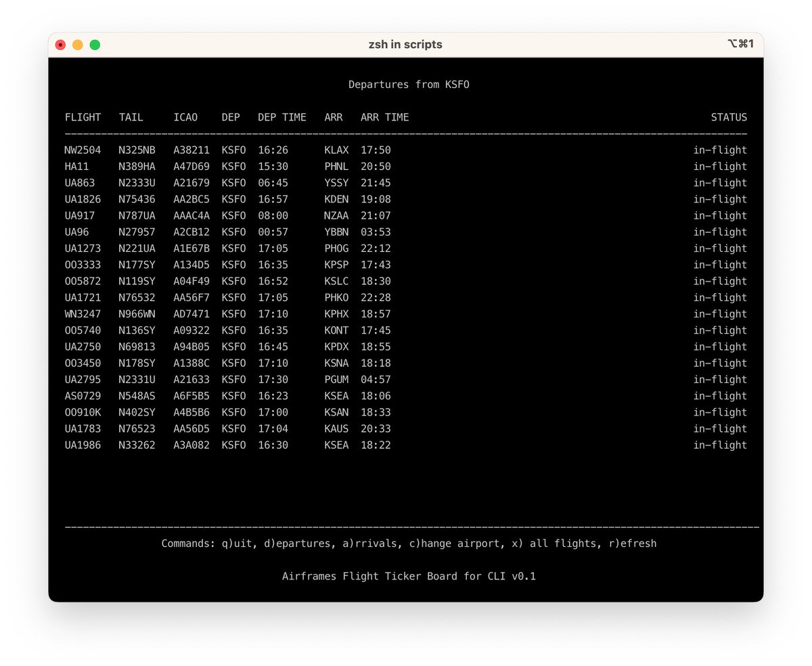Click departure time 06:45
Screen dimensions: 812x666
point(273,183)
